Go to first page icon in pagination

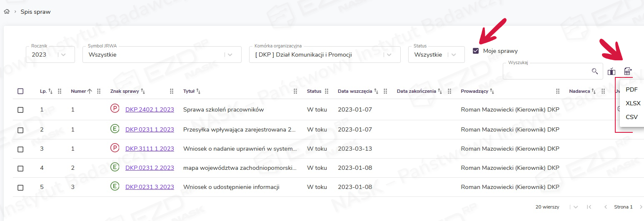[589, 207]
